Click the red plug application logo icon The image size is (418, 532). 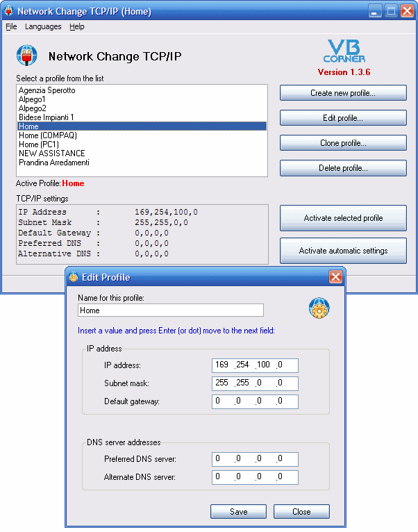[26, 56]
